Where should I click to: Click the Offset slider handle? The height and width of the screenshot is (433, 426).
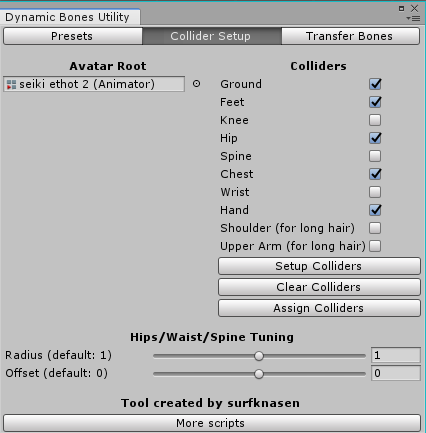click(x=259, y=374)
